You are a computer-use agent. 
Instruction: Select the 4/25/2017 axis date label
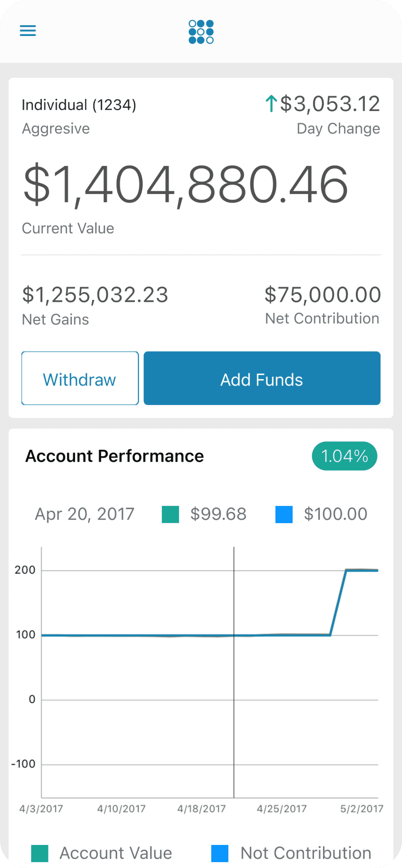(282, 809)
